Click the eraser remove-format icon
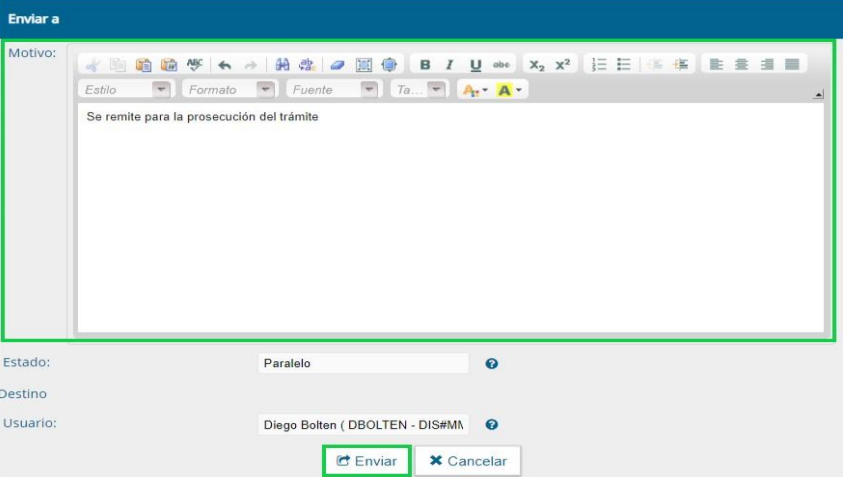 pos(337,65)
